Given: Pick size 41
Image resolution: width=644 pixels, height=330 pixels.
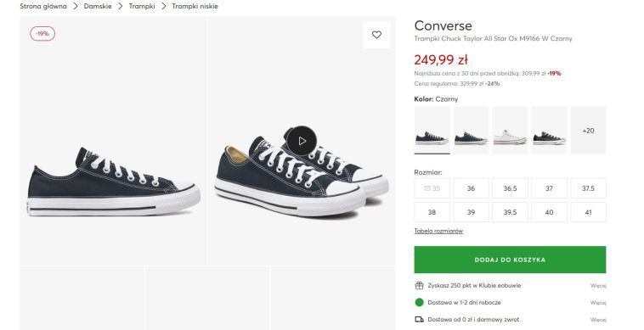Looking at the screenshot, I should (x=588, y=212).
